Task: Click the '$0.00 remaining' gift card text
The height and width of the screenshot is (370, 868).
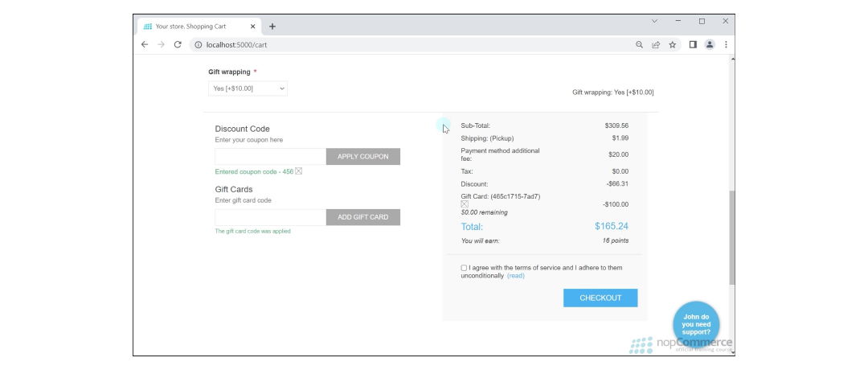Action: click(484, 212)
